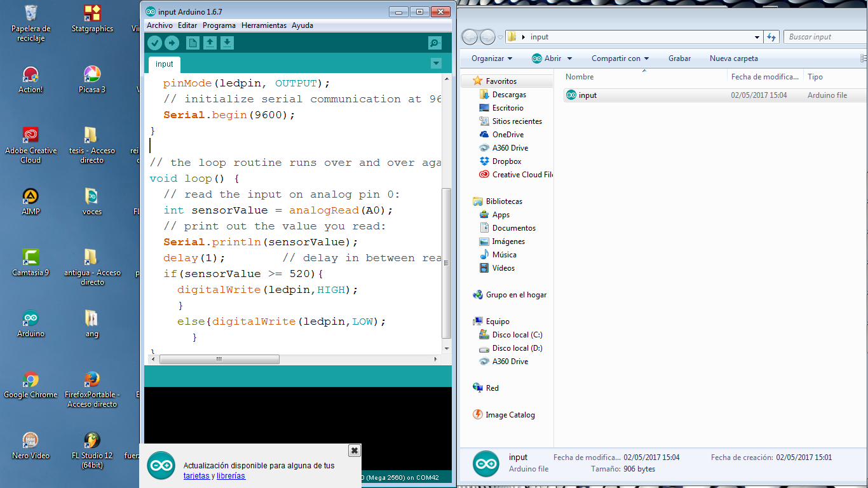This screenshot has width=868, height=488.
Task: Open the tab options dropdown arrow in Arduino
Action: [x=436, y=63]
